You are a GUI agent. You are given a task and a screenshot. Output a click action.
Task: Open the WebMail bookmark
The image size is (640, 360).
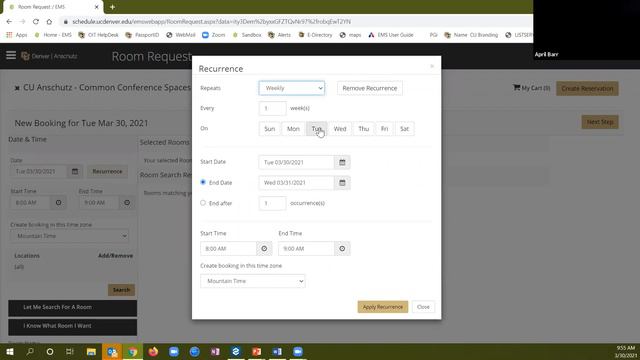180,35
